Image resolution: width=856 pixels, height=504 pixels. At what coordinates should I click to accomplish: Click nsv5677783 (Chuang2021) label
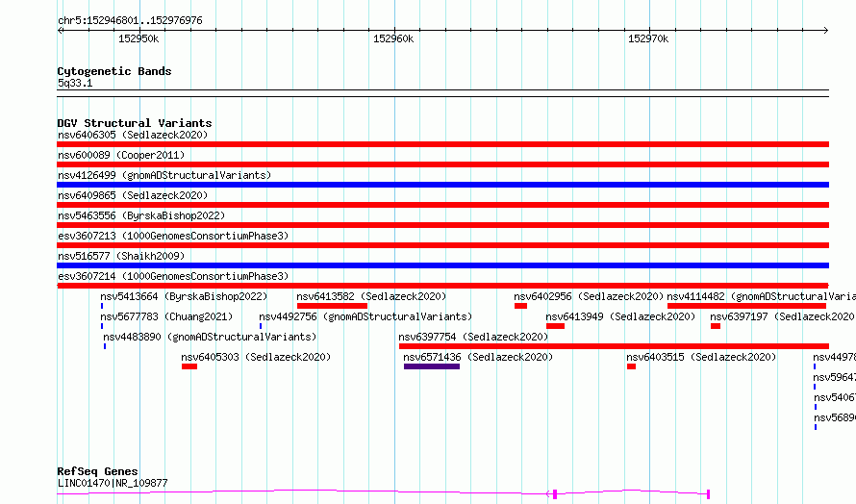[x=166, y=316]
